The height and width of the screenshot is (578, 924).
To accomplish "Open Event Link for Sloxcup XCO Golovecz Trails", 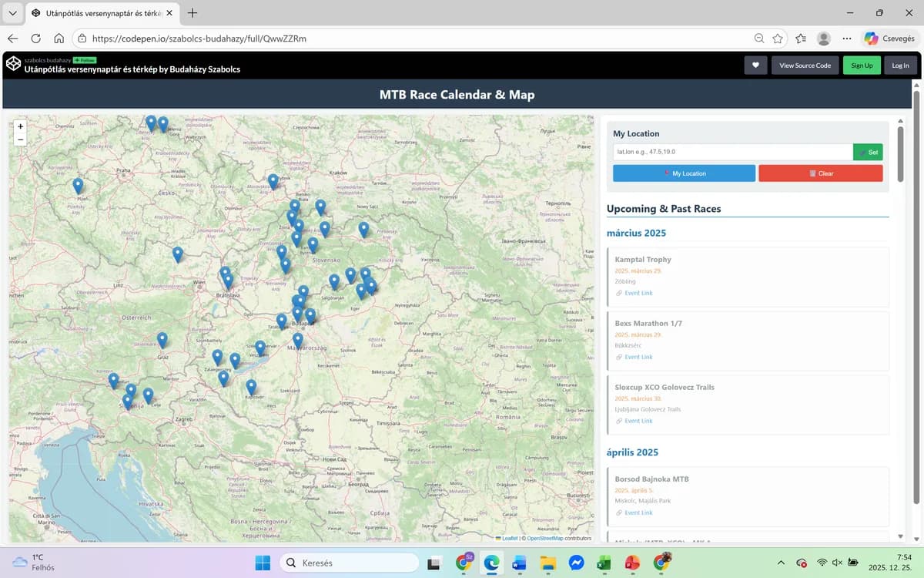I will click(638, 421).
